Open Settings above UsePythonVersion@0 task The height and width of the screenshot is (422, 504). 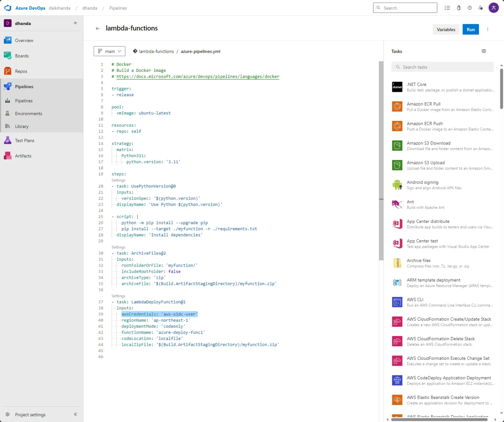pyautogui.click(x=118, y=180)
